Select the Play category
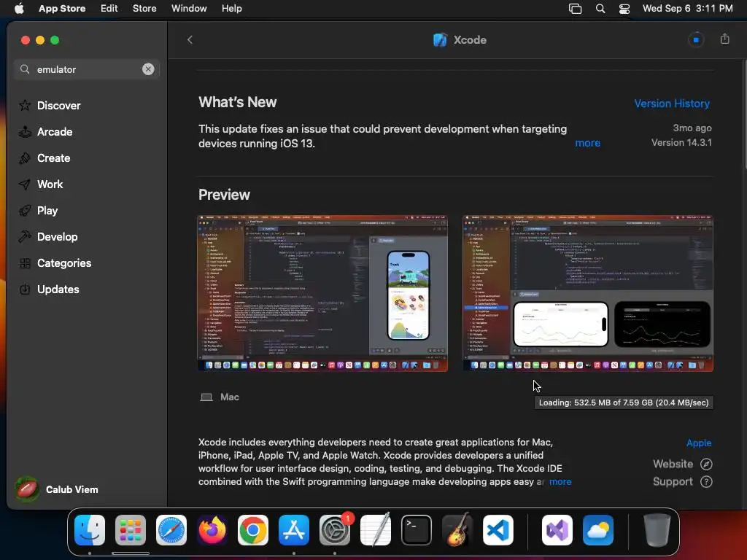 [38, 211]
